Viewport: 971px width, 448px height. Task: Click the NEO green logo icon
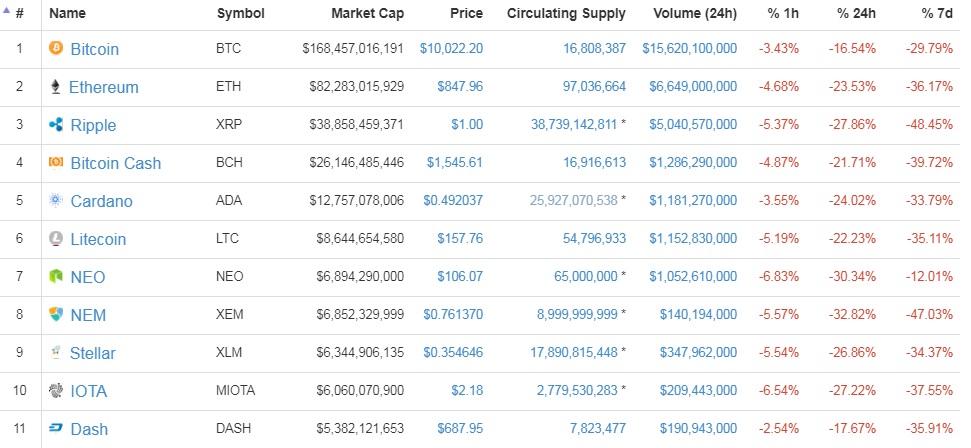point(56,277)
